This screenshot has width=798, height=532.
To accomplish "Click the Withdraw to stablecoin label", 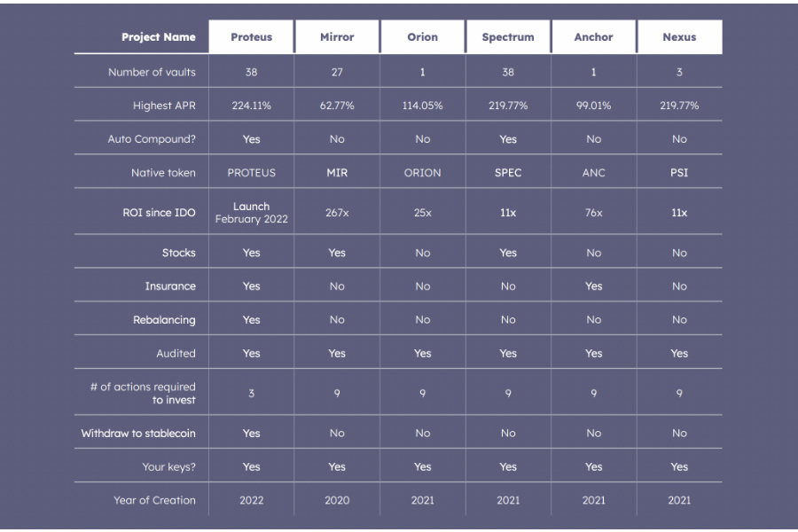I will 138,434.
